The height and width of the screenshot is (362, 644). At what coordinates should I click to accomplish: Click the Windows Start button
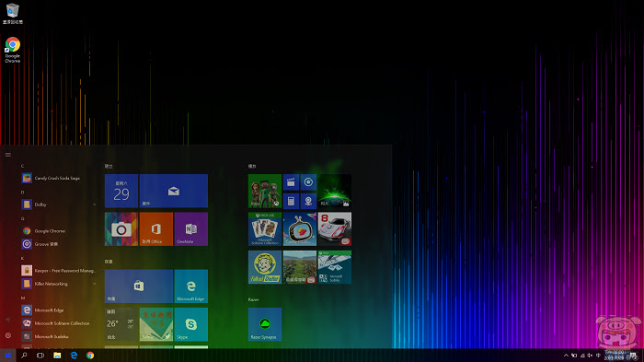(7, 356)
